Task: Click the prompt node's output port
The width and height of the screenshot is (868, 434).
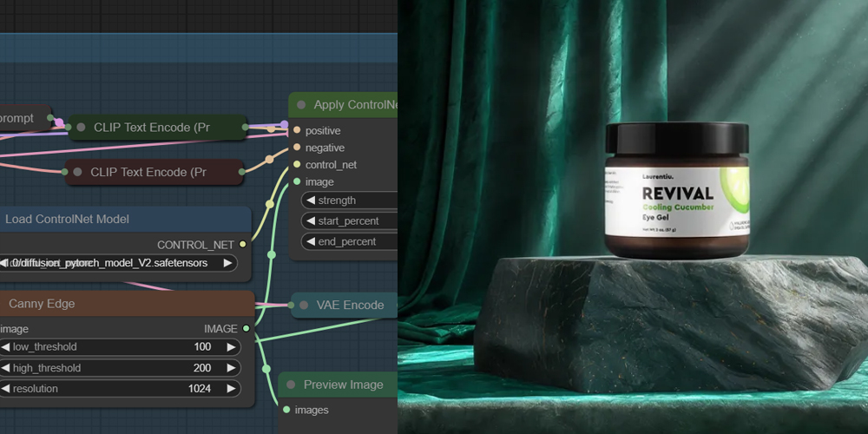Action: [x=50, y=118]
